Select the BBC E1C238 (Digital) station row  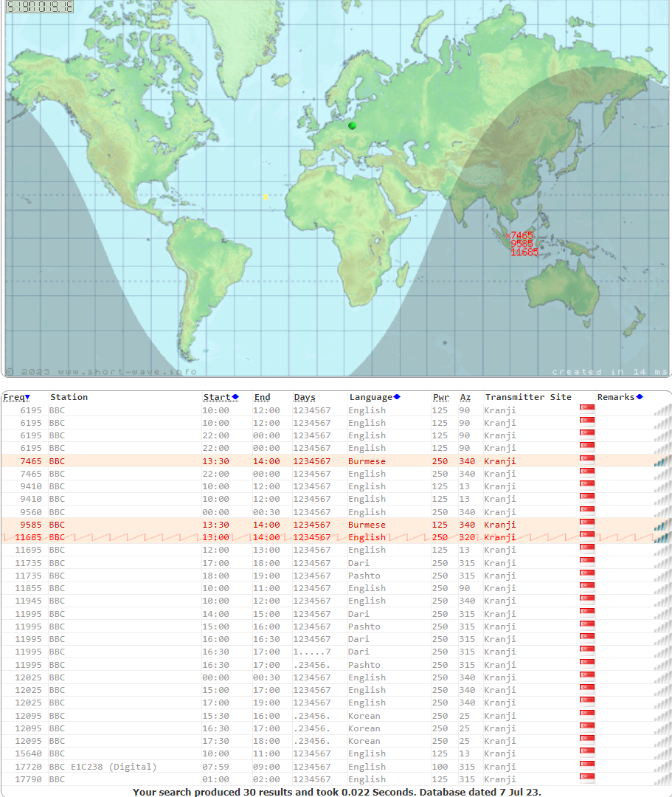pyautogui.click(x=103, y=767)
